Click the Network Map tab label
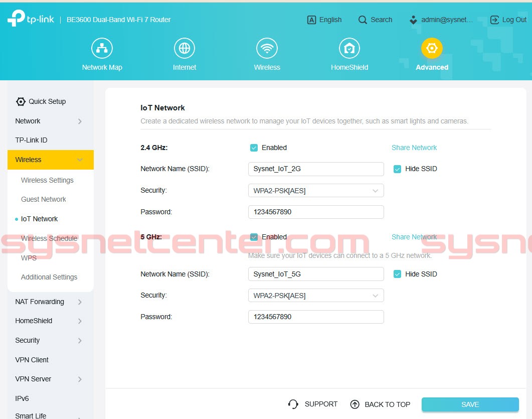 point(102,67)
